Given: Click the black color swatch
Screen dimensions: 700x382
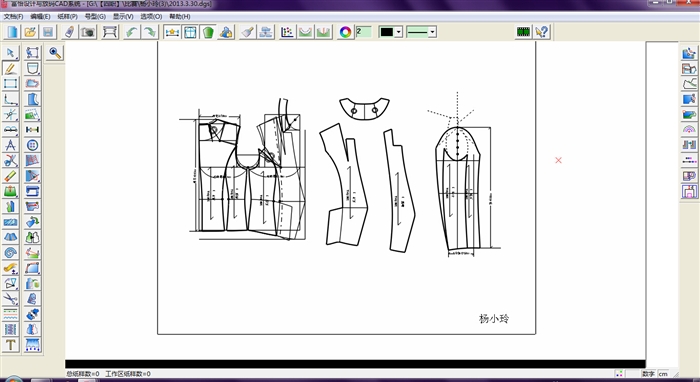Looking at the screenshot, I should point(387,32).
